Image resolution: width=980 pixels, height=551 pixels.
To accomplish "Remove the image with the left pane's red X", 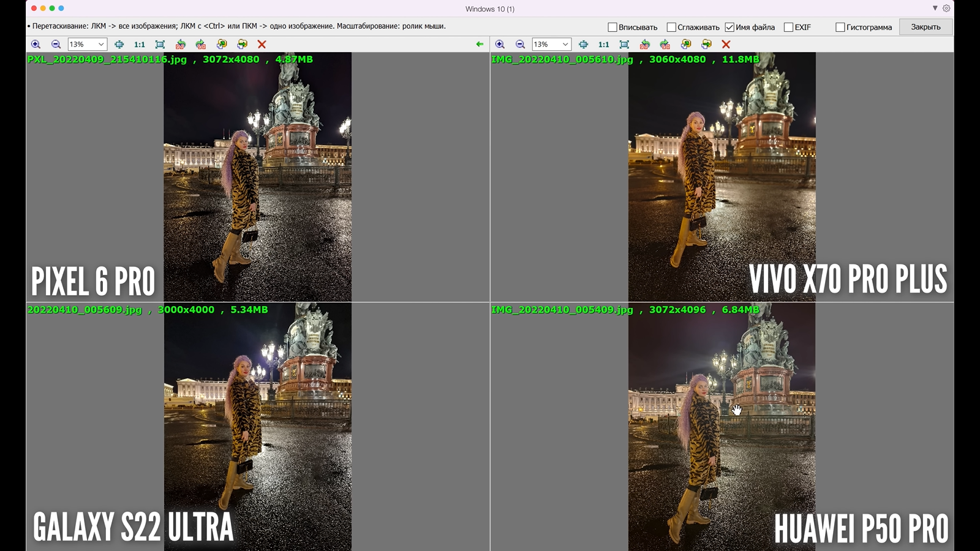I will click(x=262, y=44).
